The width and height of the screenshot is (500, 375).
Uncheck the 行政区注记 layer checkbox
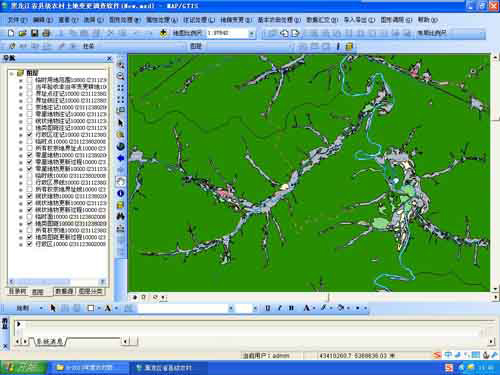pyautogui.click(x=30, y=135)
